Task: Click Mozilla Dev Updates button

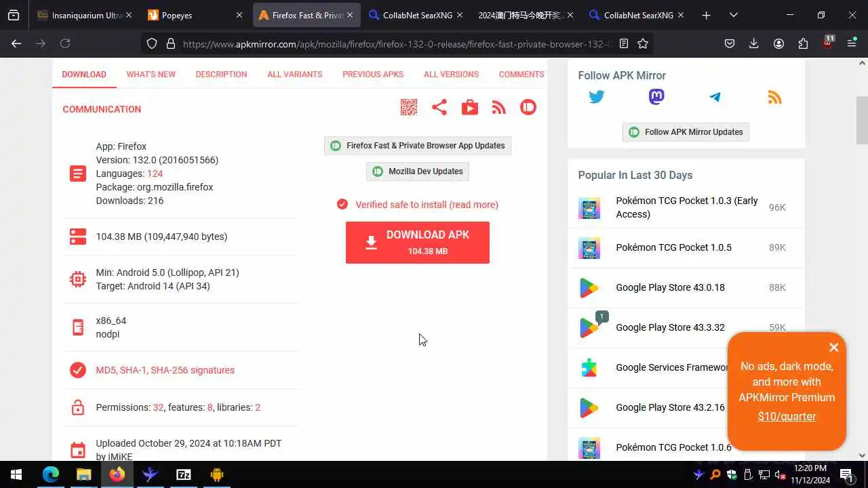Action: click(x=418, y=171)
